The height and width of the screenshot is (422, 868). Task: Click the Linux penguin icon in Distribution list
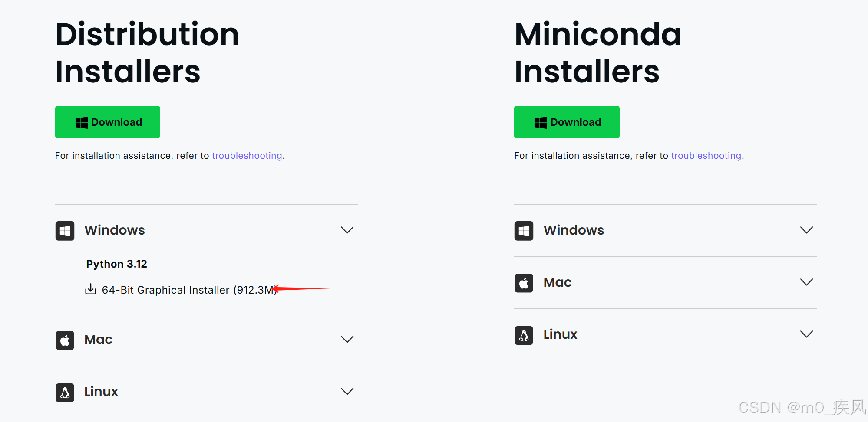pyautogui.click(x=65, y=392)
